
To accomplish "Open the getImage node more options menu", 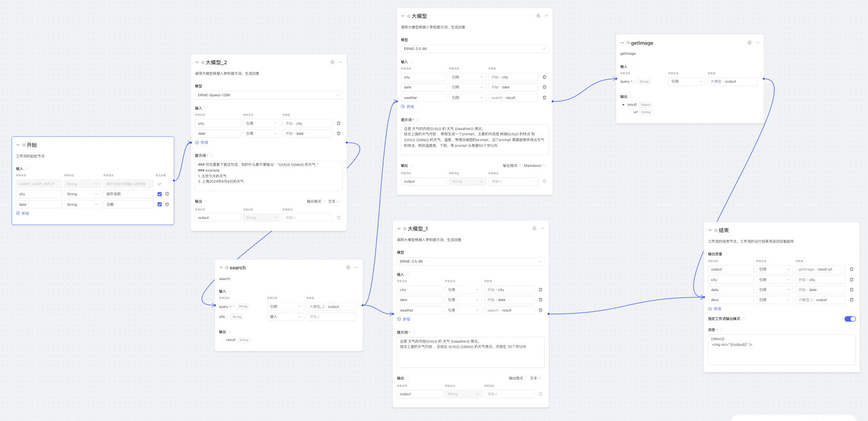I will click(x=758, y=43).
